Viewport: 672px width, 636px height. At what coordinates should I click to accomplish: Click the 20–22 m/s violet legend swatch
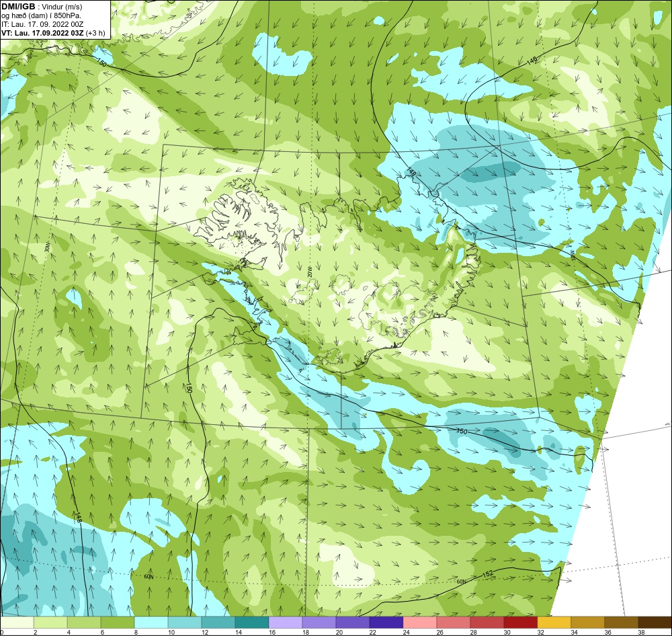coord(353,623)
